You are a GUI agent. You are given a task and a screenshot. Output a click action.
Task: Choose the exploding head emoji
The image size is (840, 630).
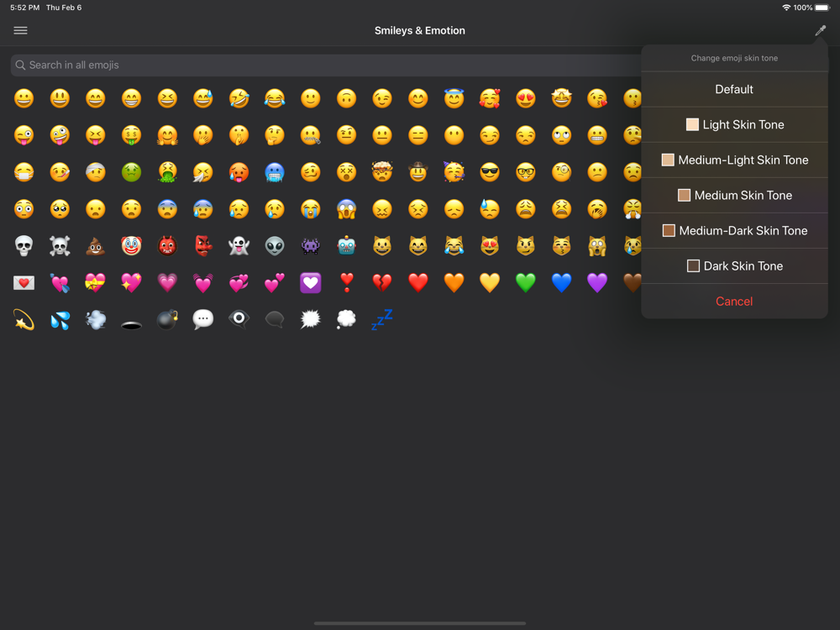(382, 172)
